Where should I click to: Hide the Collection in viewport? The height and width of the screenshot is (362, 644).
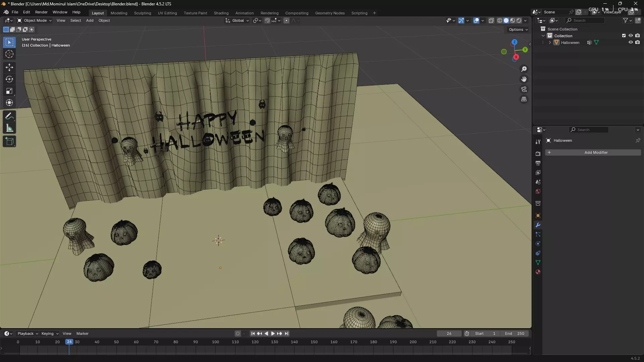click(x=631, y=36)
